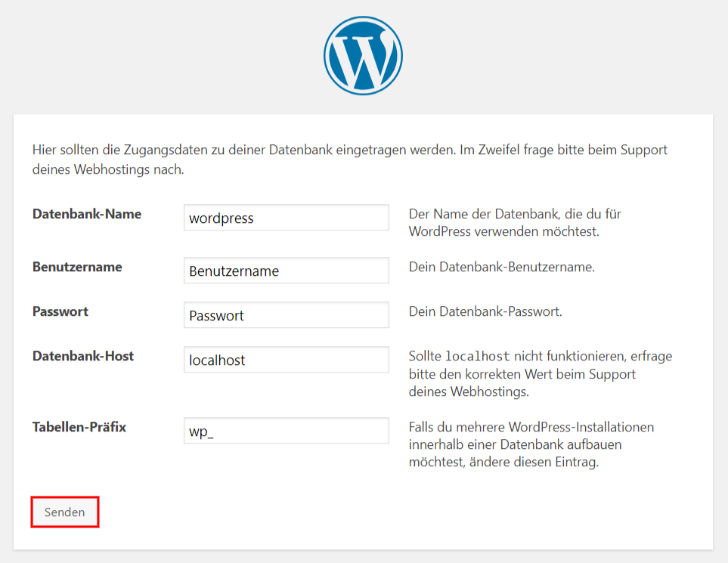Select the bold Datenbank-Host label
The width and height of the screenshot is (728, 563).
pos(83,356)
